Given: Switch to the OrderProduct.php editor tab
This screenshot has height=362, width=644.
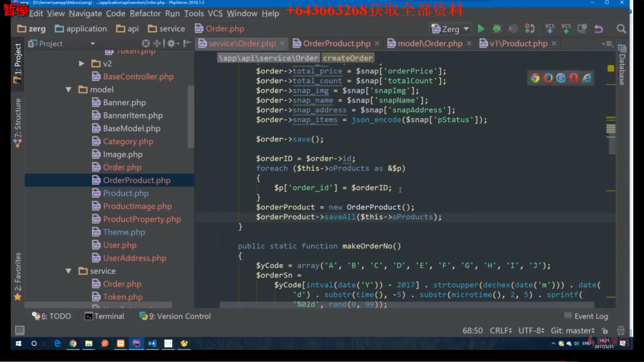Looking at the screenshot, I should 336,44.
